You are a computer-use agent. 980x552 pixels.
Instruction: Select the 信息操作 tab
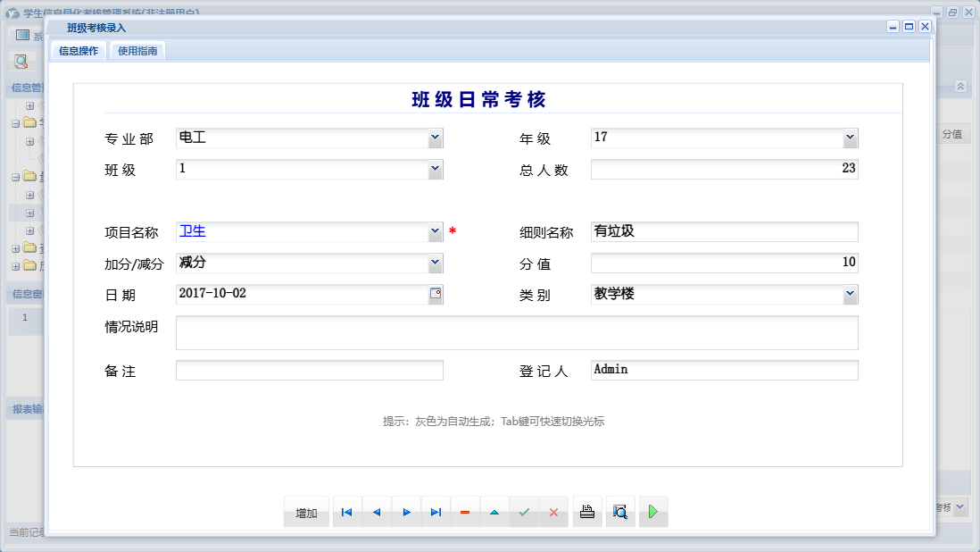[79, 51]
